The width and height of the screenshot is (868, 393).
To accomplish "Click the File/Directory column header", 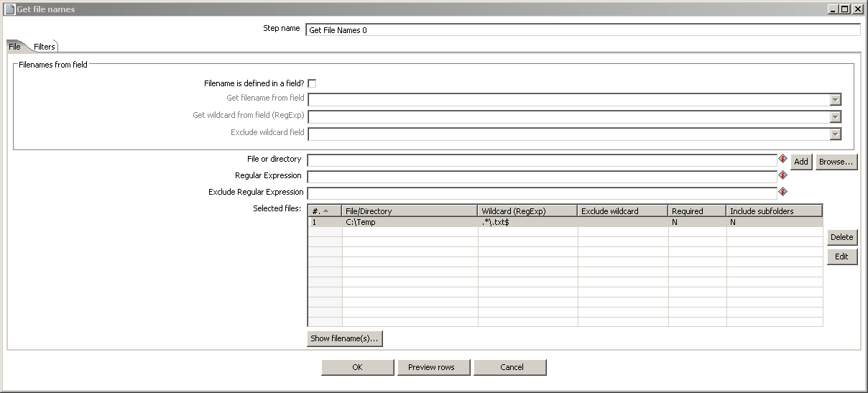I will tap(410, 211).
